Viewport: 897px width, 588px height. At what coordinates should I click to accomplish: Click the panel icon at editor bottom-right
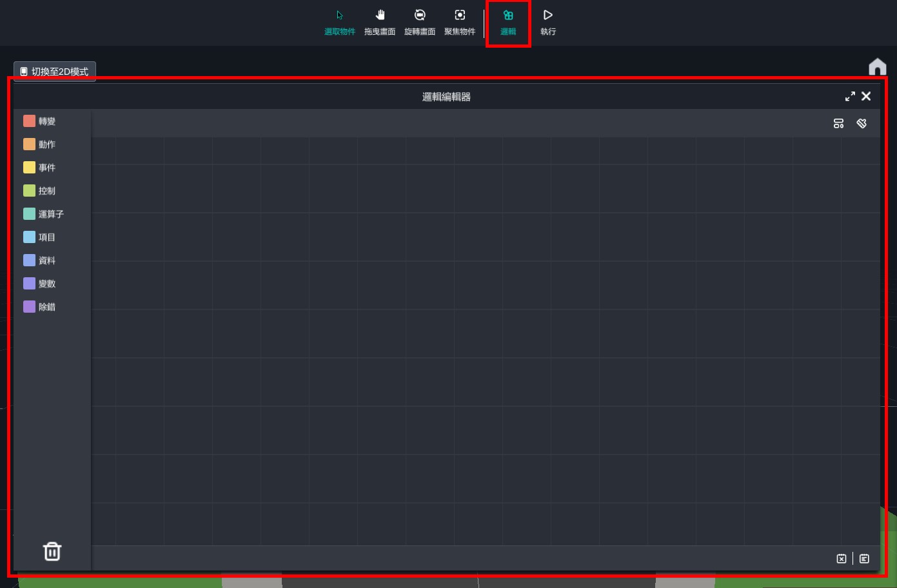(864, 559)
